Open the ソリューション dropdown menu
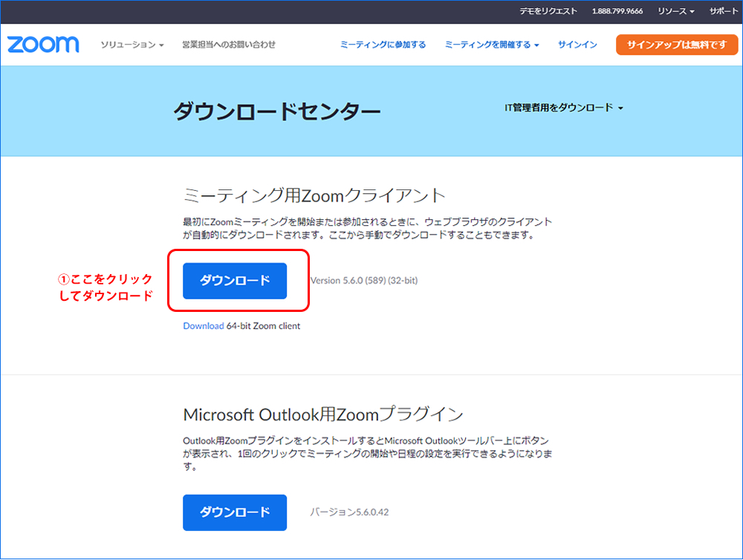The width and height of the screenshot is (743, 560). (132, 45)
